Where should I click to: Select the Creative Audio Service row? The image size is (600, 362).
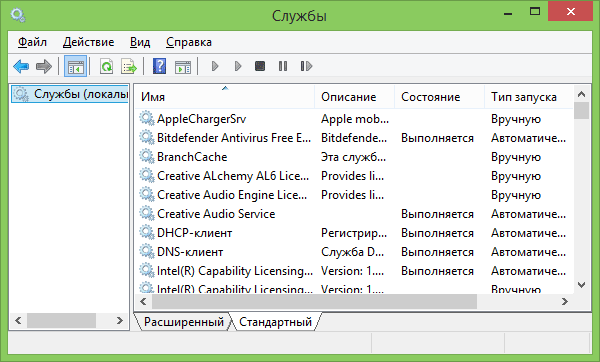[x=354, y=214]
